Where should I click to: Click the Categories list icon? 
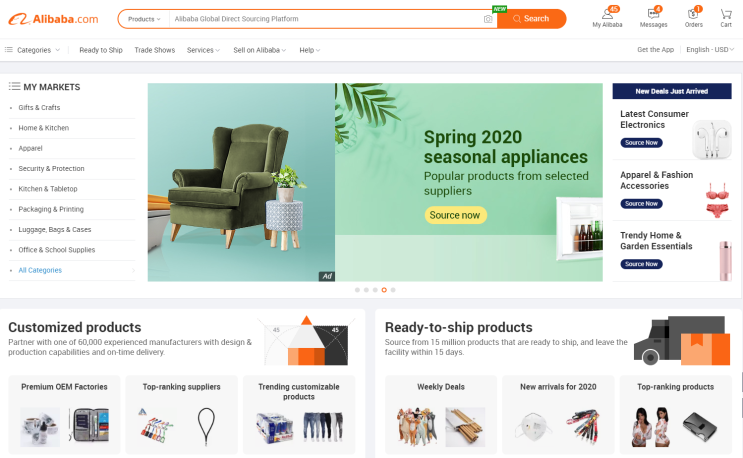tap(9, 50)
